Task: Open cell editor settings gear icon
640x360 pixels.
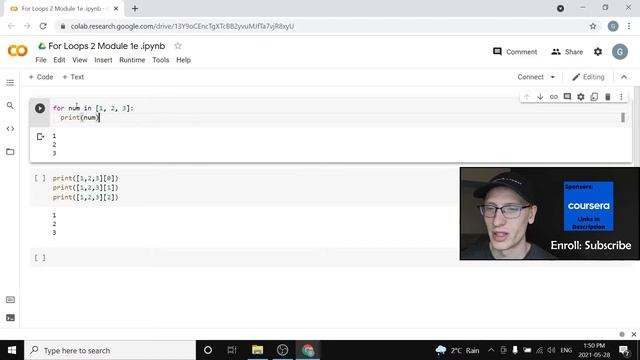Action: pyautogui.click(x=580, y=97)
